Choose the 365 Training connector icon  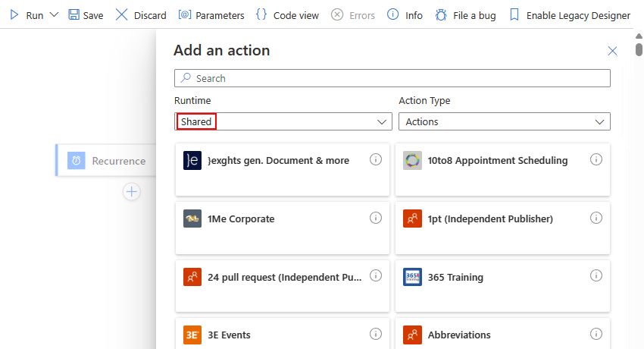pyautogui.click(x=412, y=277)
